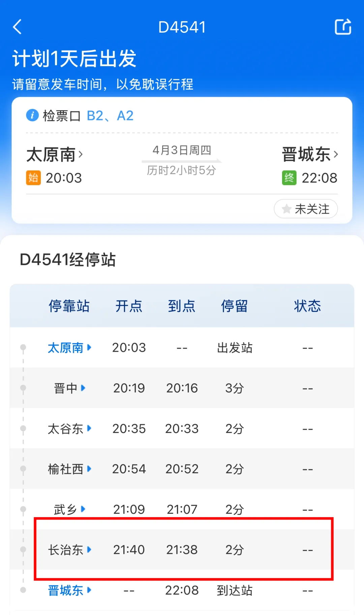Expand 晋城东 arrival station details

[310, 154]
